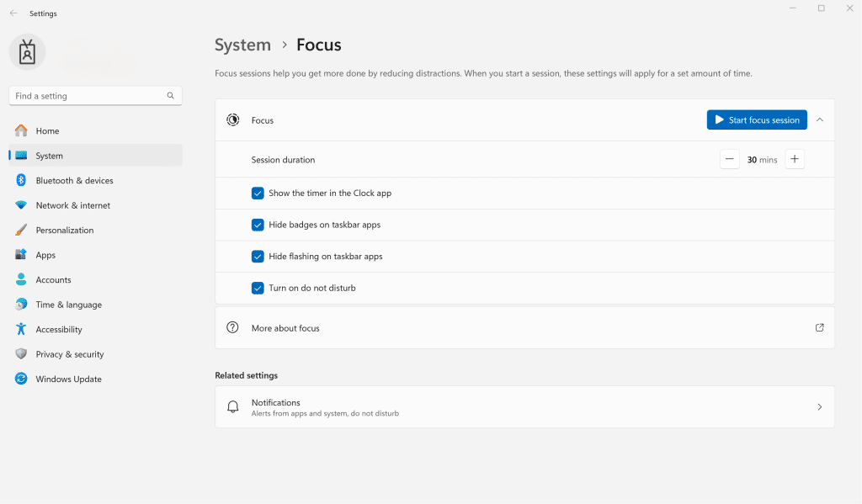Open Notifications related setting
This screenshot has width=862, height=504.
pos(525,406)
